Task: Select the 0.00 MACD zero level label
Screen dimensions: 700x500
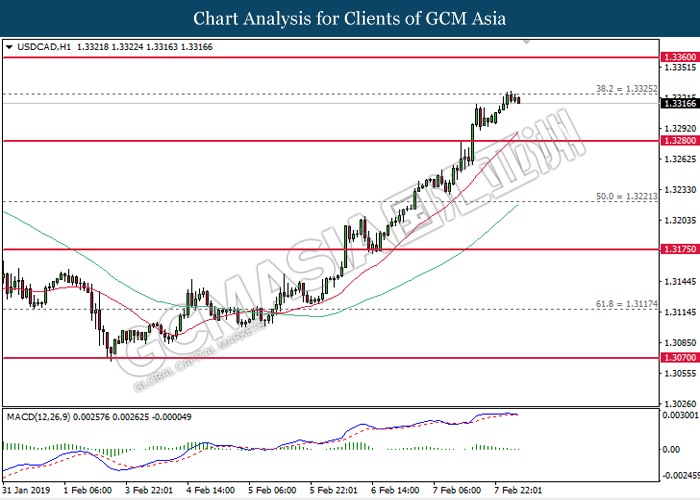Action: (673, 449)
